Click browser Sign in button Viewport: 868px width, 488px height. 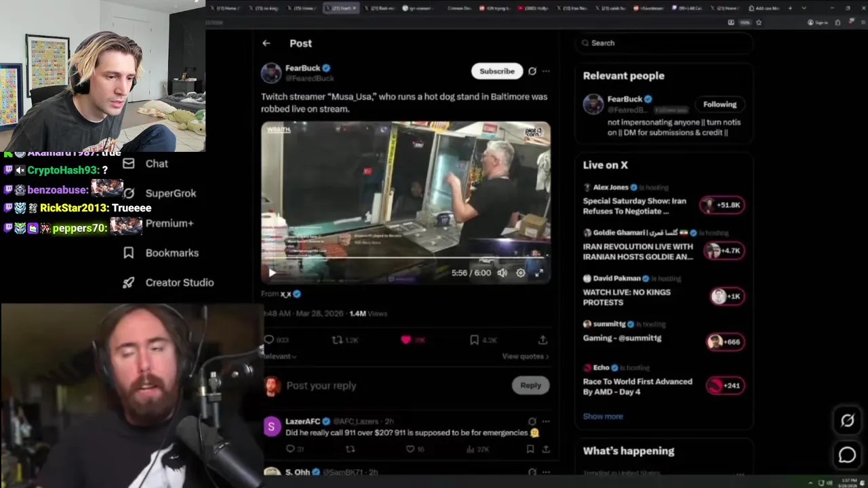(817, 22)
